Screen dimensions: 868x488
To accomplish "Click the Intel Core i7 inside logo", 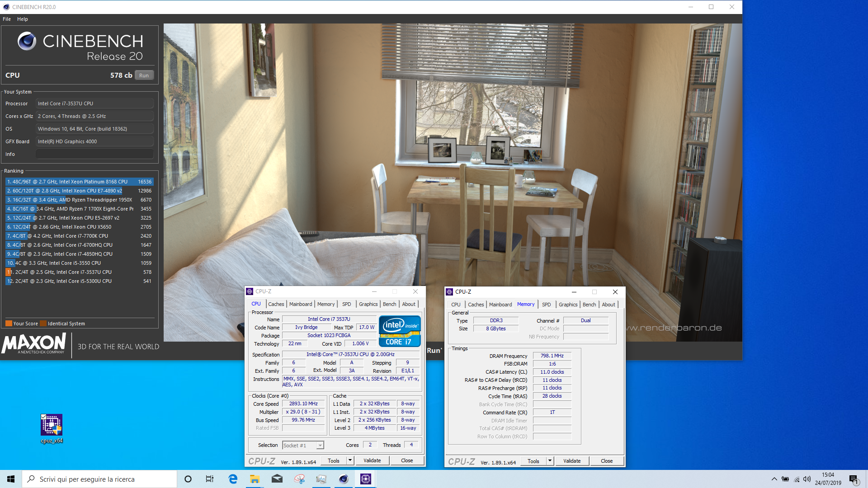I will pyautogui.click(x=400, y=331).
